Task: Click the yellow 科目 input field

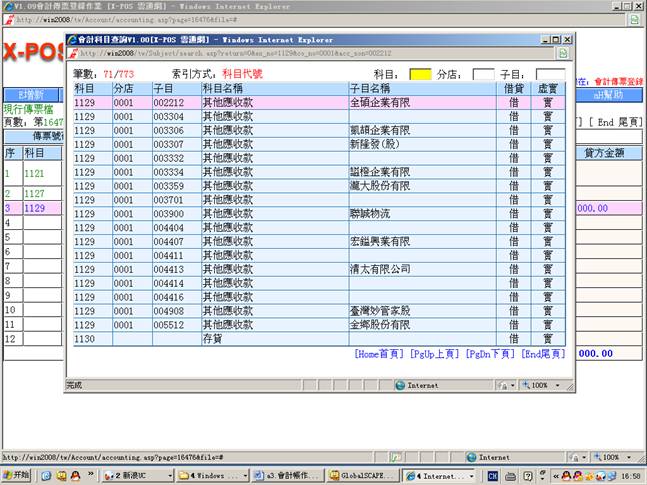Action: (x=420, y=74)
